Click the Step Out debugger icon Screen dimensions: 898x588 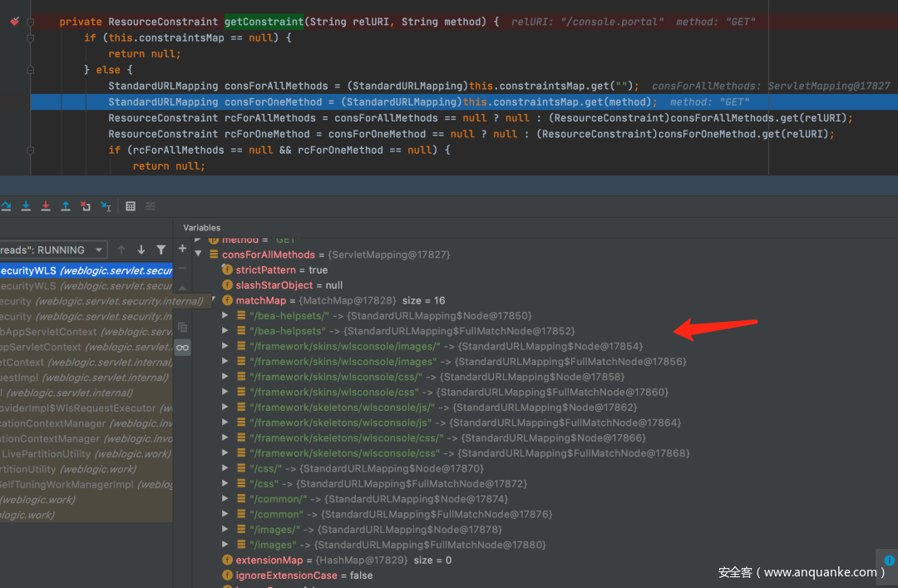click(x=66, y=205)
